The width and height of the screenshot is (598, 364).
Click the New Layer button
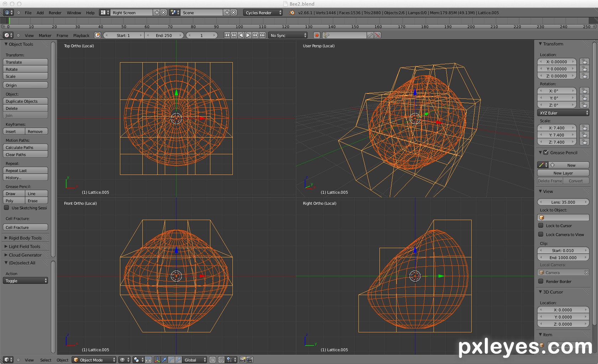tap(563, 173)
